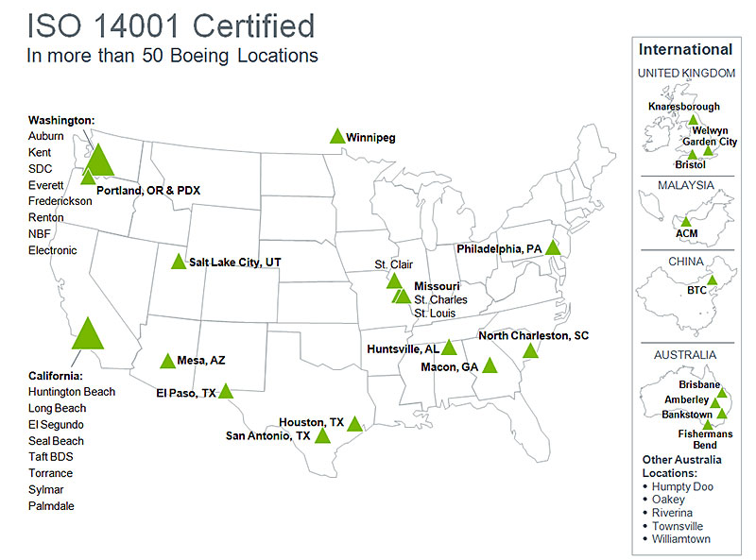Select the 'CHINA' section heading

point(686,262)
